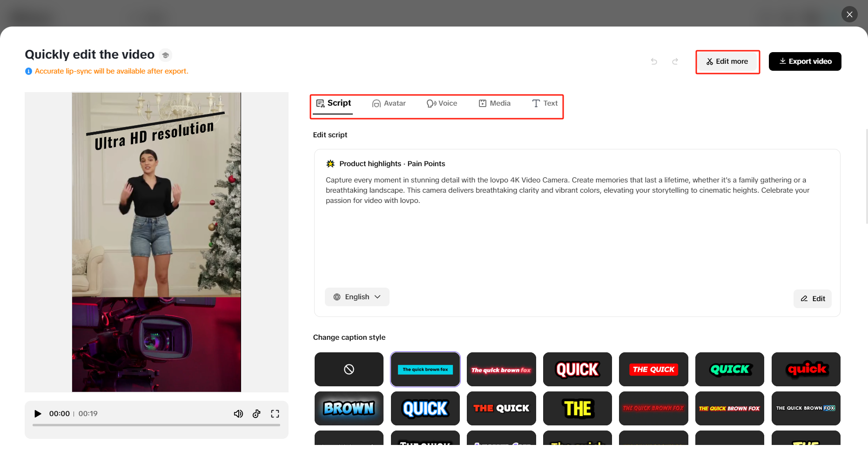Click the Edit more button

tap(727, 61)
